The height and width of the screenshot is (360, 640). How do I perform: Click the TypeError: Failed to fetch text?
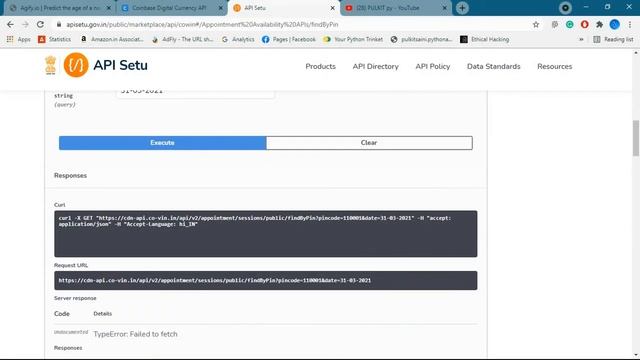coord(135,334)
